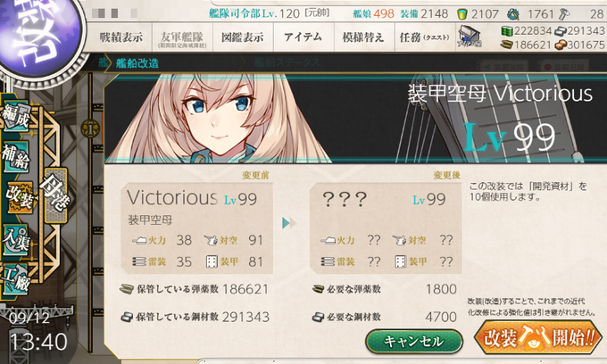Open the furniture shop building icon
The height and width of the screenshot is (364, 607).
pyautogui.click(x=470, y=37)
